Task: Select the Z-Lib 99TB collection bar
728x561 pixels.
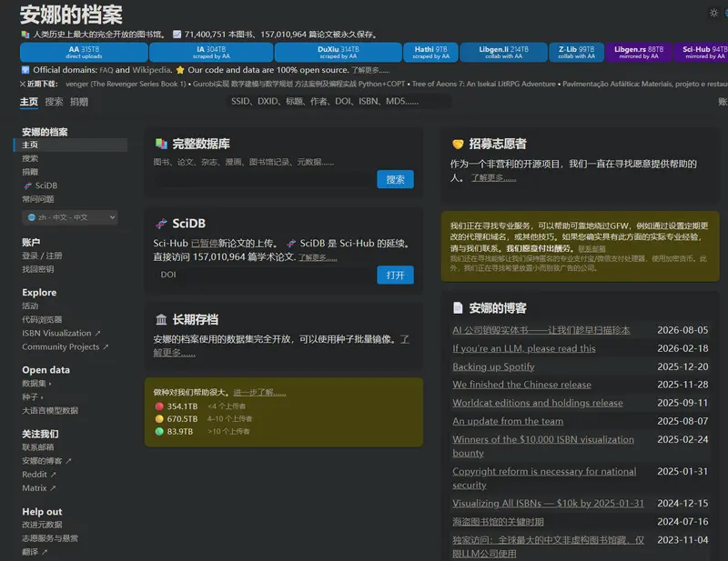Action: pyautogui.click(x=576, y=52)
